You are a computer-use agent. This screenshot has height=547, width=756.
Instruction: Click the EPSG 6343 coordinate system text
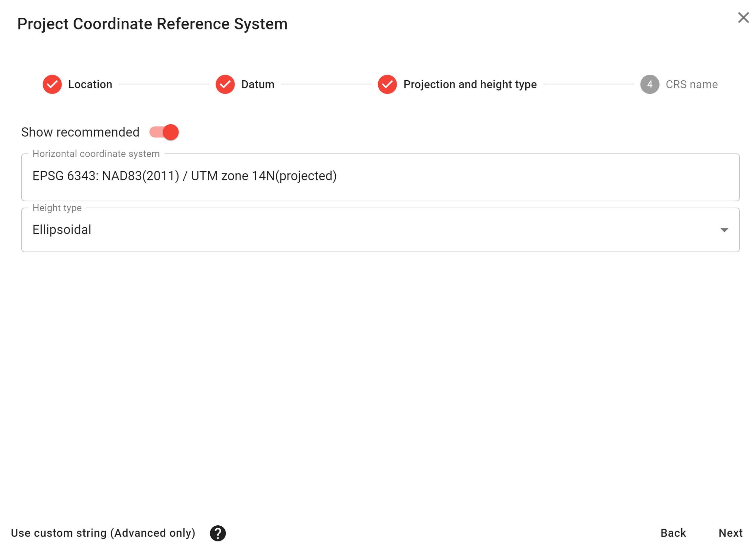point(184,176)
